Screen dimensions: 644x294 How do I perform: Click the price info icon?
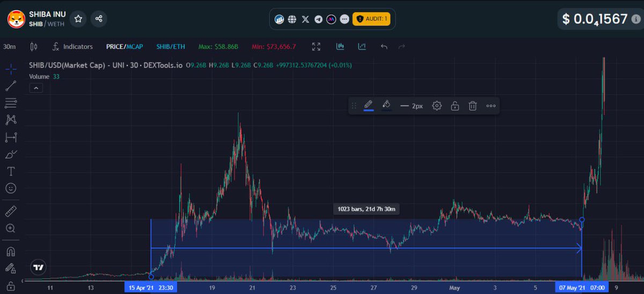coord(635,19)
